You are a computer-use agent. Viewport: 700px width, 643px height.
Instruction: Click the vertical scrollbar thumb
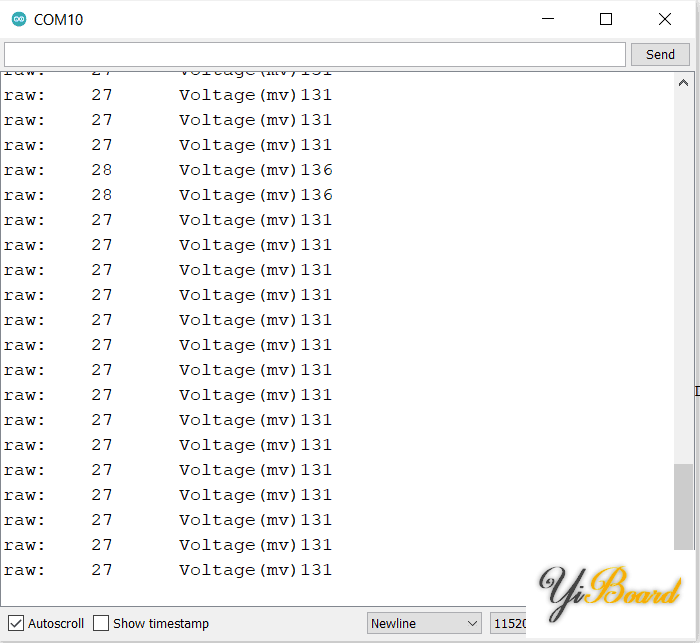coord(683,507)
